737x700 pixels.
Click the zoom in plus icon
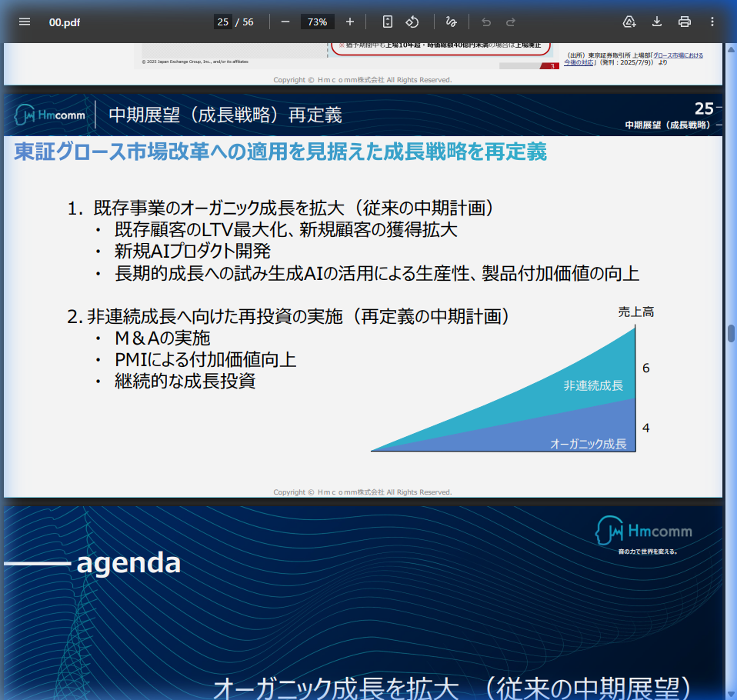pos(350,22)
